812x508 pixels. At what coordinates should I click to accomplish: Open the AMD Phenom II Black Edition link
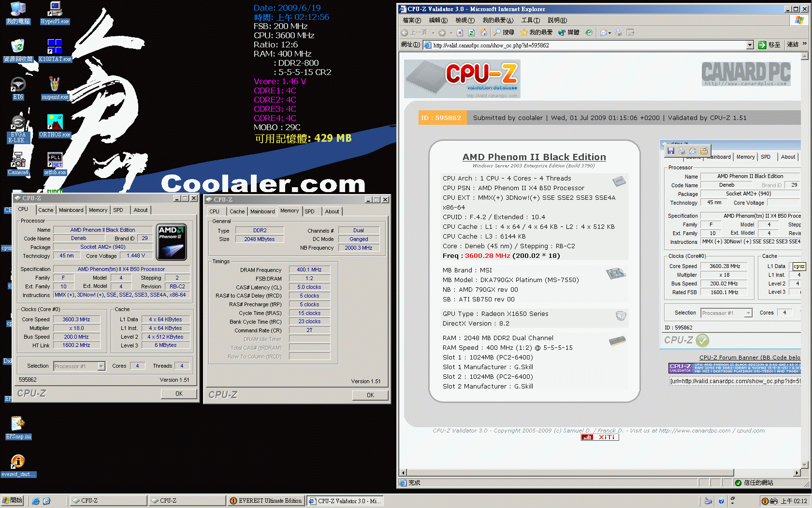pos(534,157)
